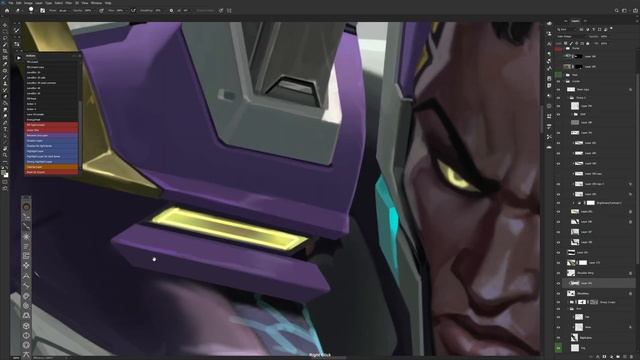This screenshot has width=640, height=360.
Task: Click the play button beside Actions panel
Action: tap(19, 58)
